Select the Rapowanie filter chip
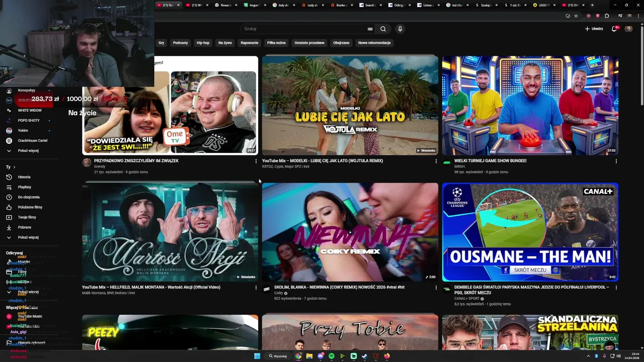644x362 pixels. 250,43
